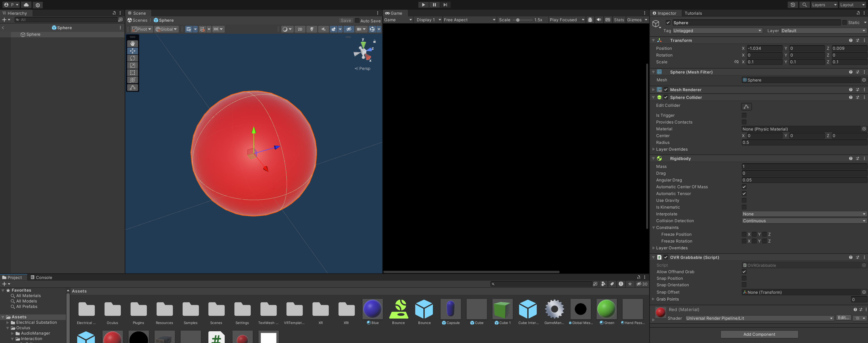Open the Collision Detection dropdown
The height and width of the screenshot is (343, 868).
(x=804, y=221)
